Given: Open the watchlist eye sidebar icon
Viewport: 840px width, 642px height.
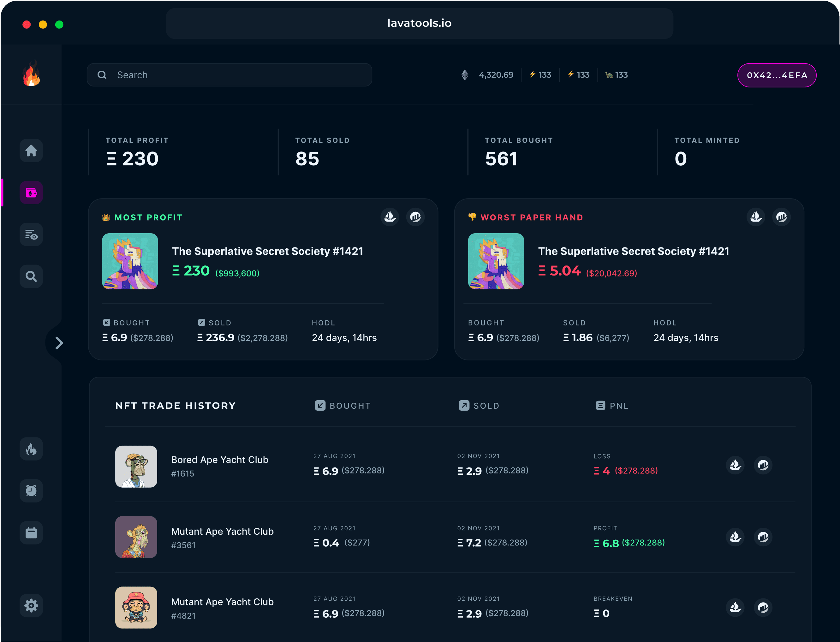Looking at the screenshot, I should (x=31, y=234).
